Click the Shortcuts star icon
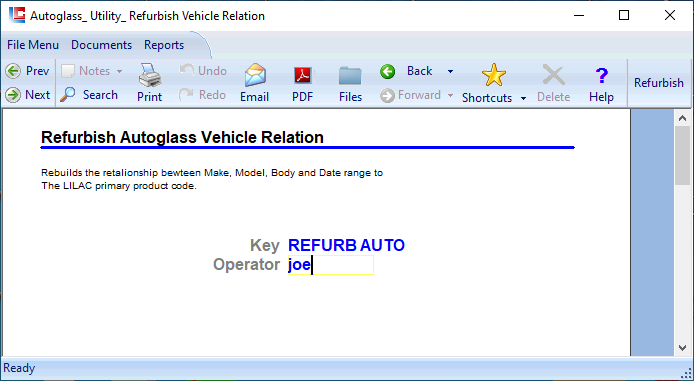Screen dimensions: 694x381 (494, 75)
